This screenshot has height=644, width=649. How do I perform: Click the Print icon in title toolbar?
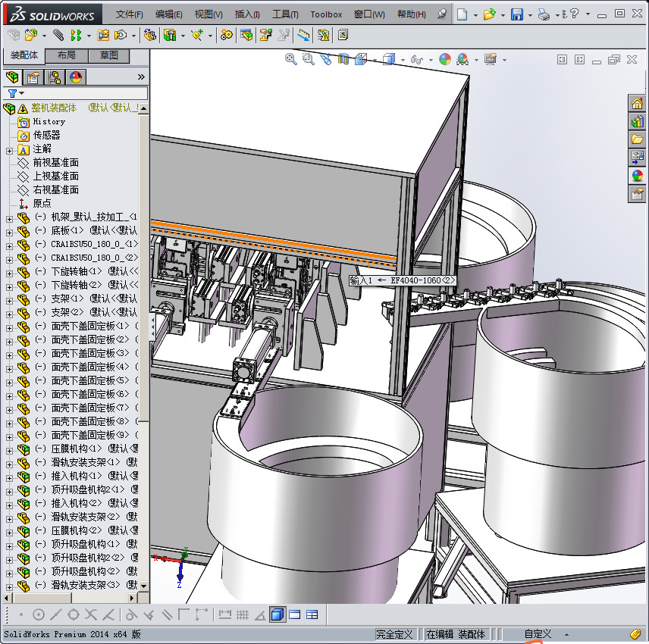pyautogui.click(x=544, y=14)
